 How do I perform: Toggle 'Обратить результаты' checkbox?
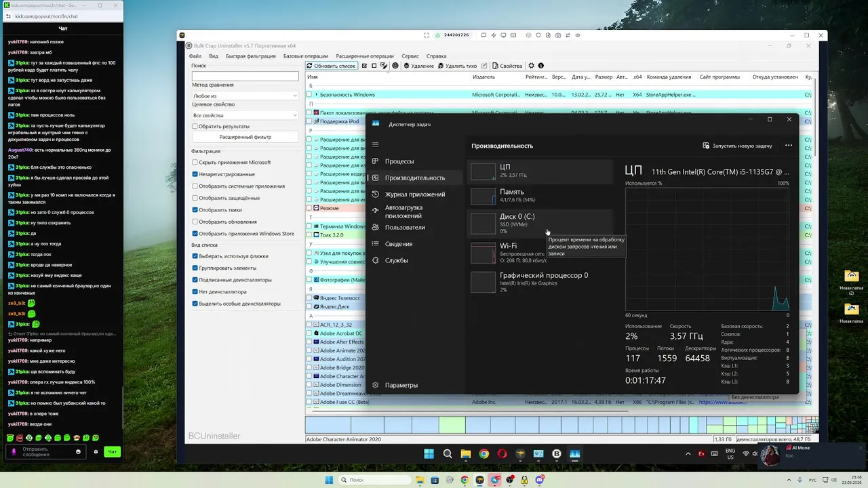point(195,126)
